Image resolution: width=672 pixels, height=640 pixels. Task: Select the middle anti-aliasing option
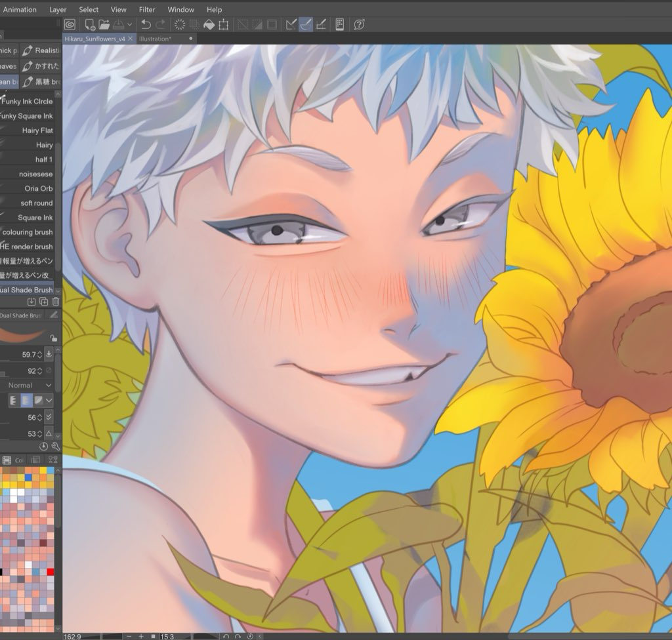[x=26, y=400]
